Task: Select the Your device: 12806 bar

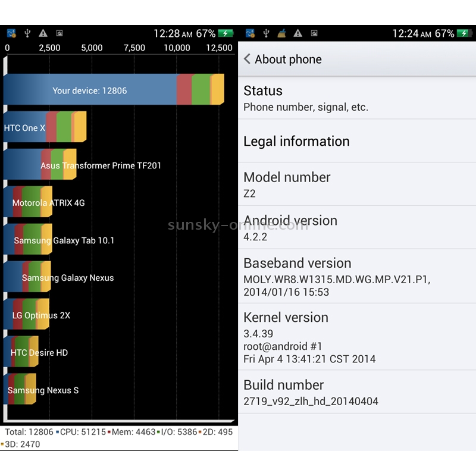Action: 114,90
